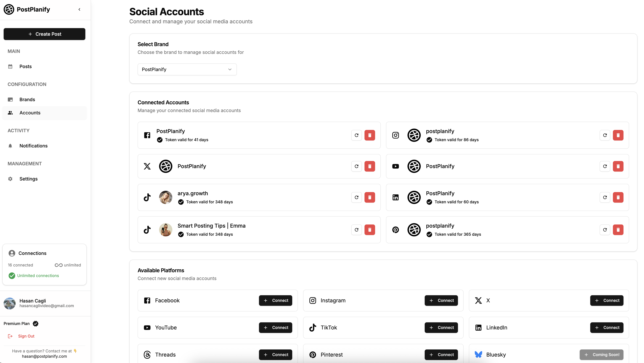Collapse the sidebar with the chevron

point(80,9)
